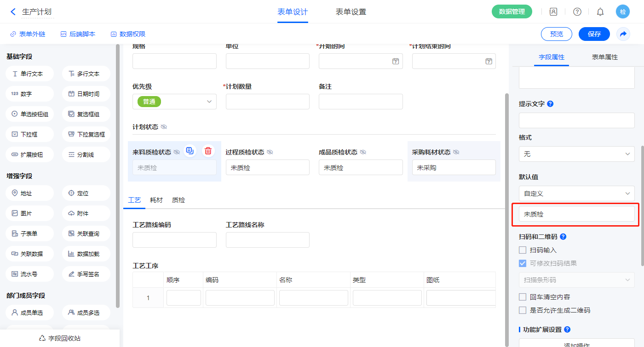Click the 未质检 default value input field
Viewport: 644px width, 347px height.
pos(576,214)
